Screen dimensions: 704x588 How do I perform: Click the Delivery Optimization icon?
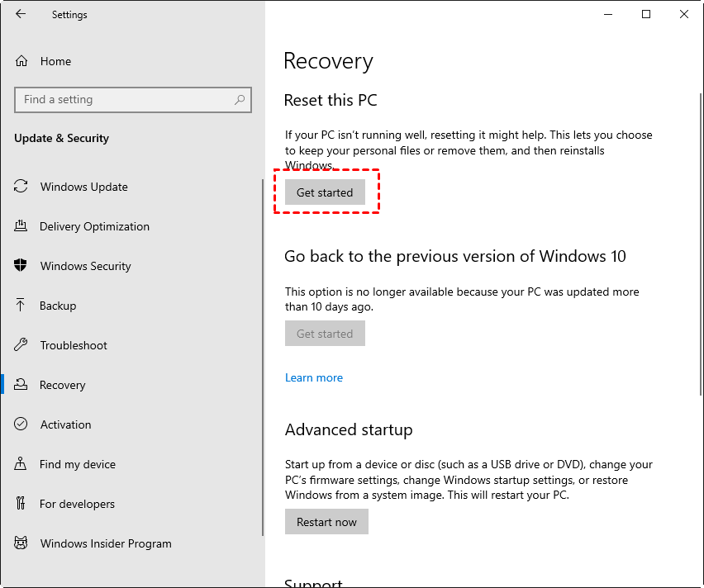(21, 226)
